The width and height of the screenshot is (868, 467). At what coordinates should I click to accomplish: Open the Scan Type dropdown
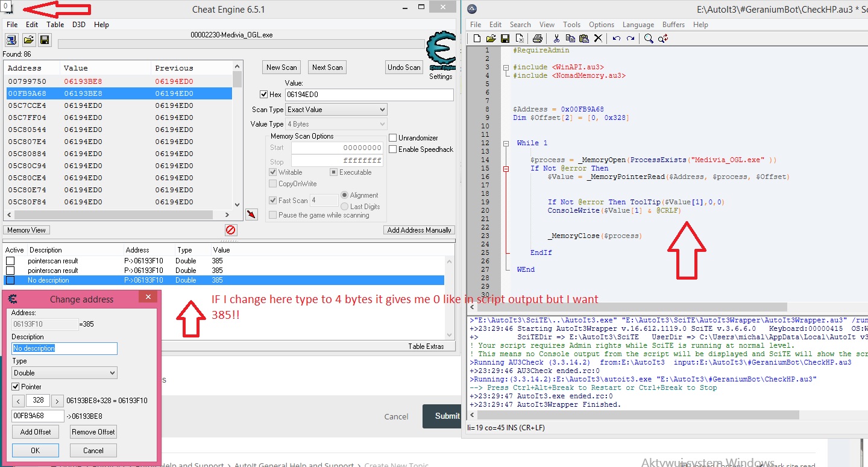point(336,110)
